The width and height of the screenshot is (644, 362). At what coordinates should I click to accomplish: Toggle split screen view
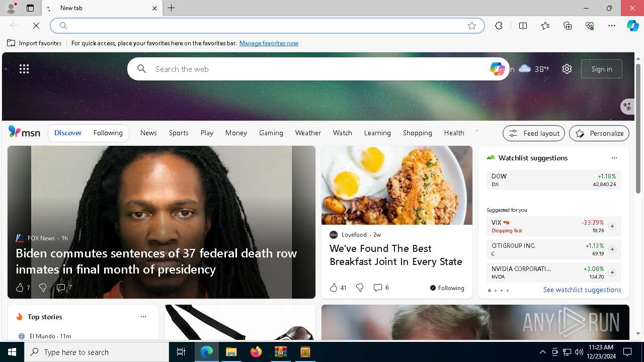coord(523,26)
